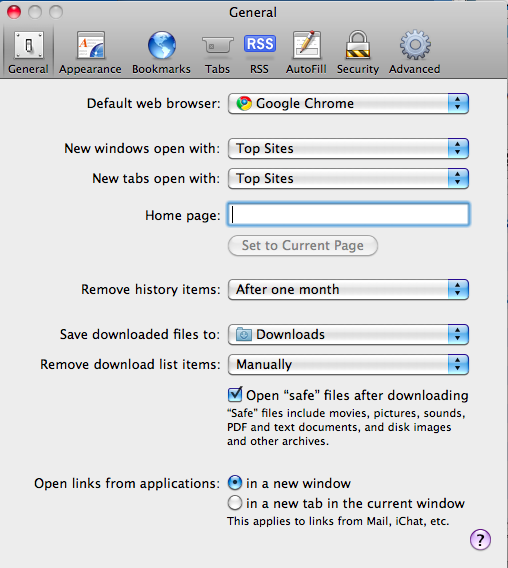Click inside the Home page field

(x=349, y=214)
